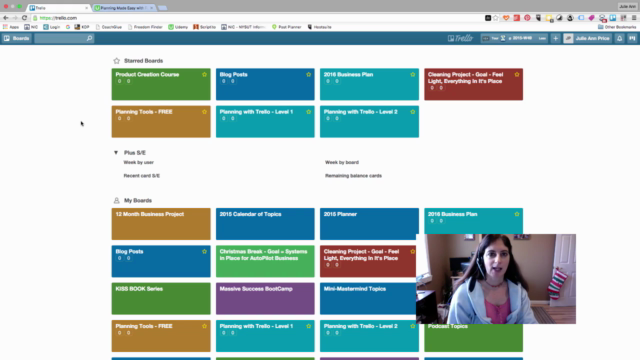
Task: Click the yellow note extension icon
Action: tap(549, 18)
